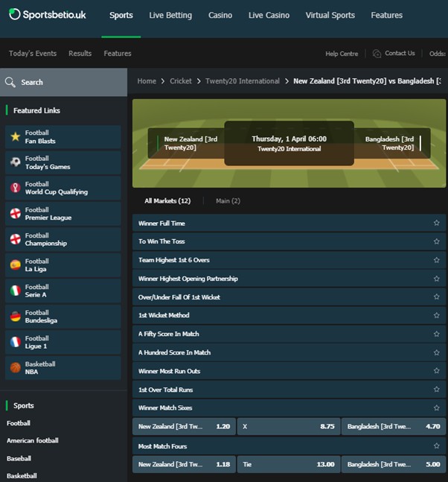Viewport: 448px width, 482px height.
Task: Favorite Over/Under Fall Of 1st Wicket
Action: coord(436,297)
